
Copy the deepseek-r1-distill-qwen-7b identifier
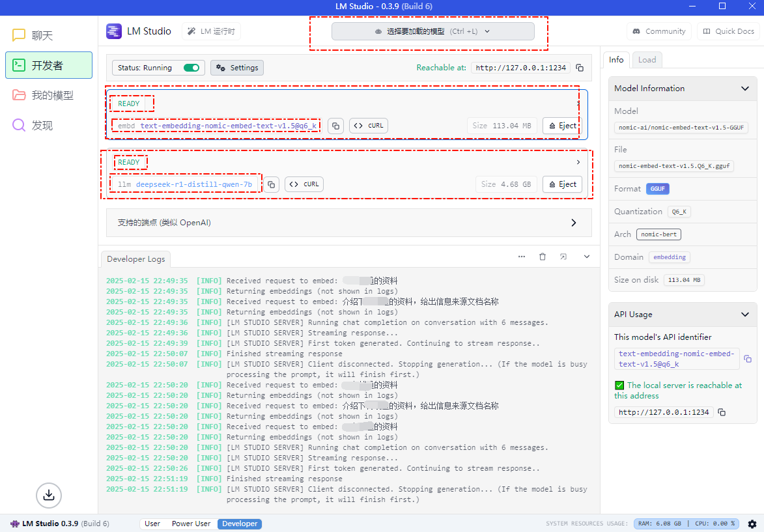(x=272, y=185)
